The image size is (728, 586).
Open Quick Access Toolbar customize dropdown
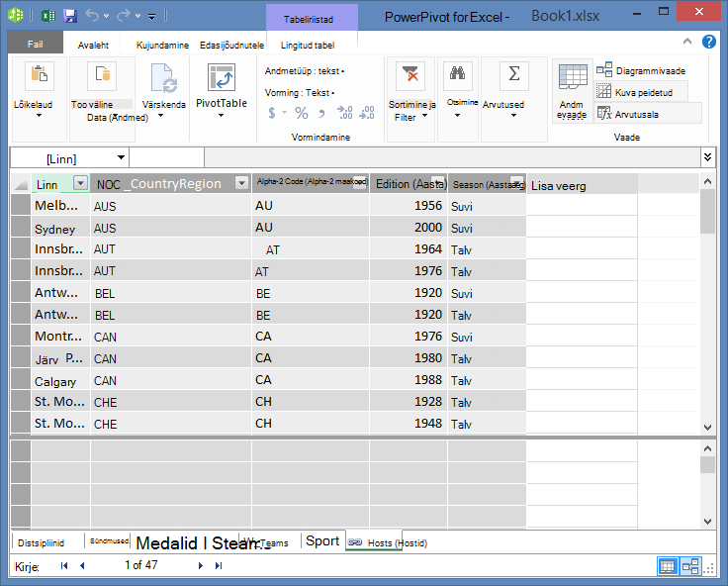151,17
